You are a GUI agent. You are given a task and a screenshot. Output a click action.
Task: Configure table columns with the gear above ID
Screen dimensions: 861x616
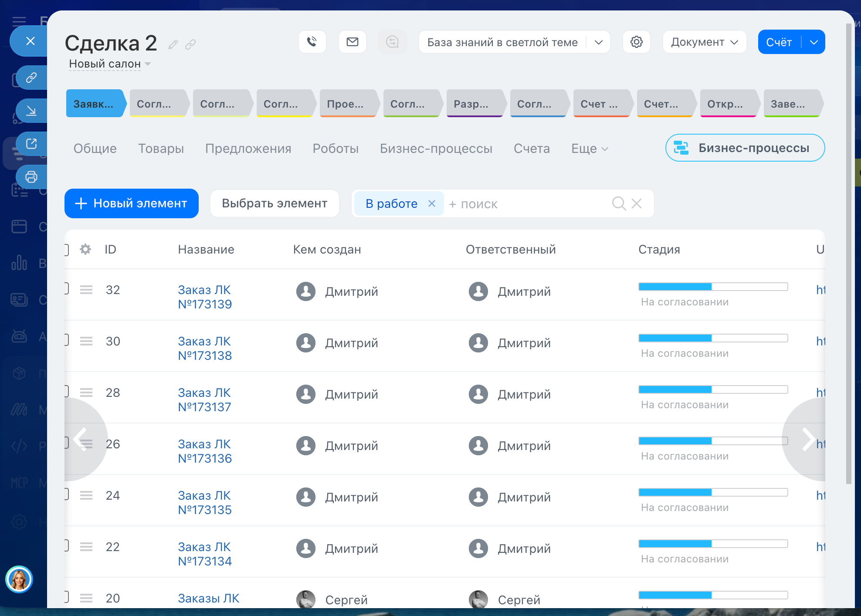85,249
